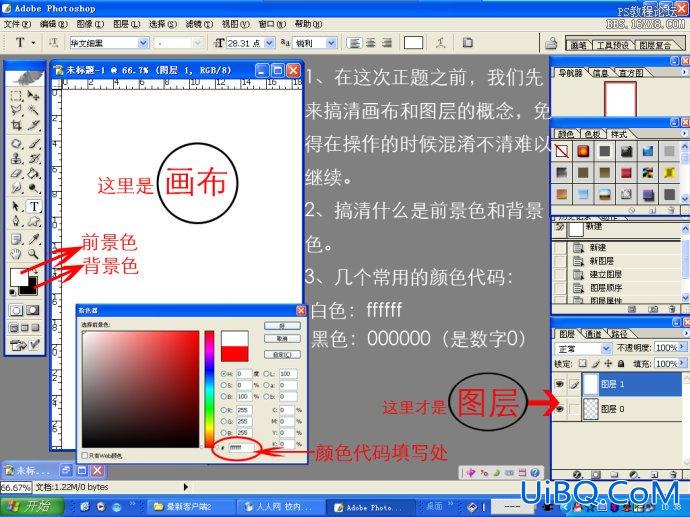Click the hex color code input field
Image resolution: width=690 pixels, height=517 pixels.
240,447
